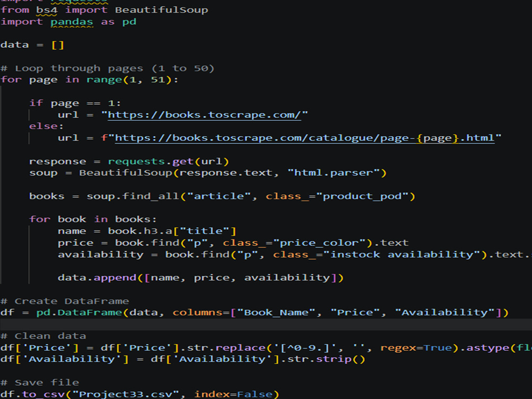
Task: Follow the catalogue/page-{page}.html URL link
Action: (x=305, y=138)
